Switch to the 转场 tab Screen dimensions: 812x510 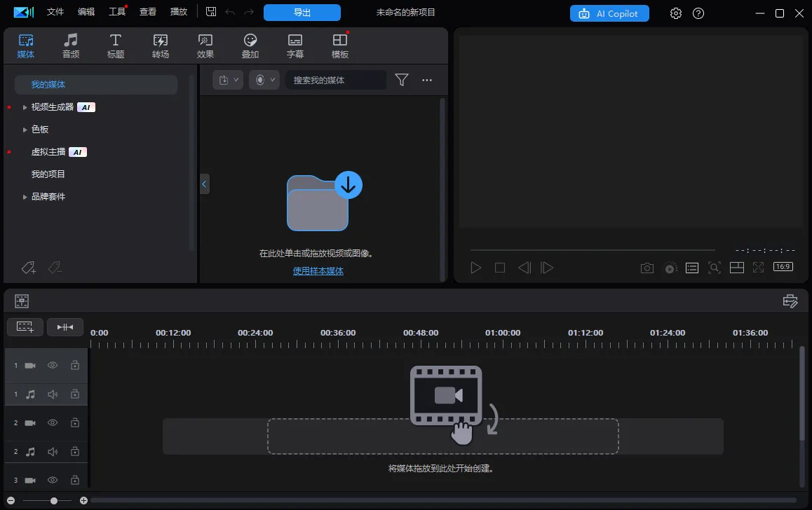161,46
